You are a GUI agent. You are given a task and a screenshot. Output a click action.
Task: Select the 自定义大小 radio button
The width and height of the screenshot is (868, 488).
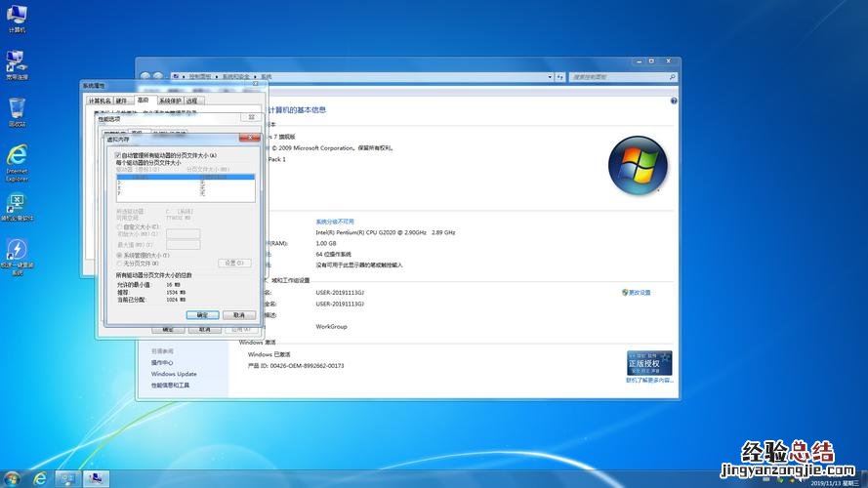[119, 226]
